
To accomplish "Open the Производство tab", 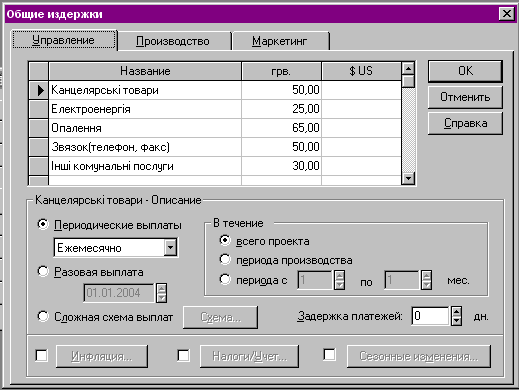I will (175, 41).
